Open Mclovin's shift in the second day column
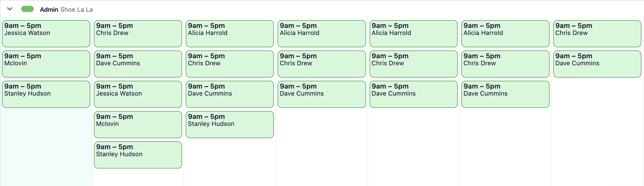Image resolution: width=644 pixels, height=186 pixels. [x=138, y=125]
